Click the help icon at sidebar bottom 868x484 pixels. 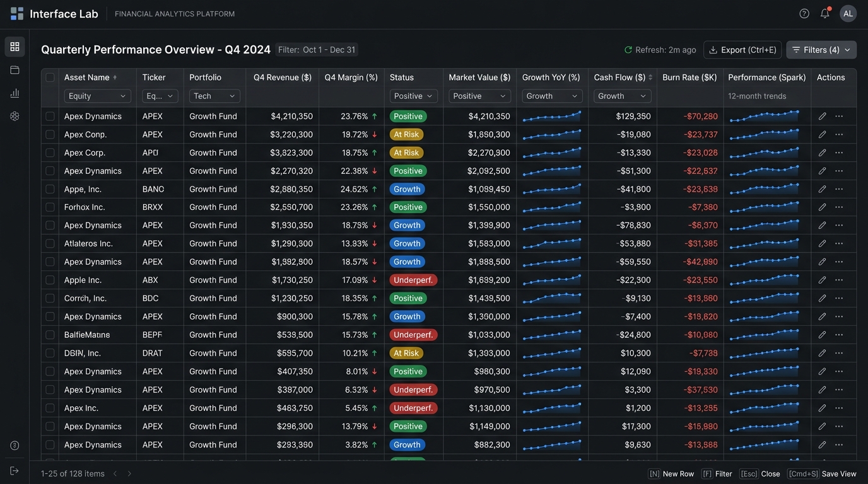click(x=15, y=446)
